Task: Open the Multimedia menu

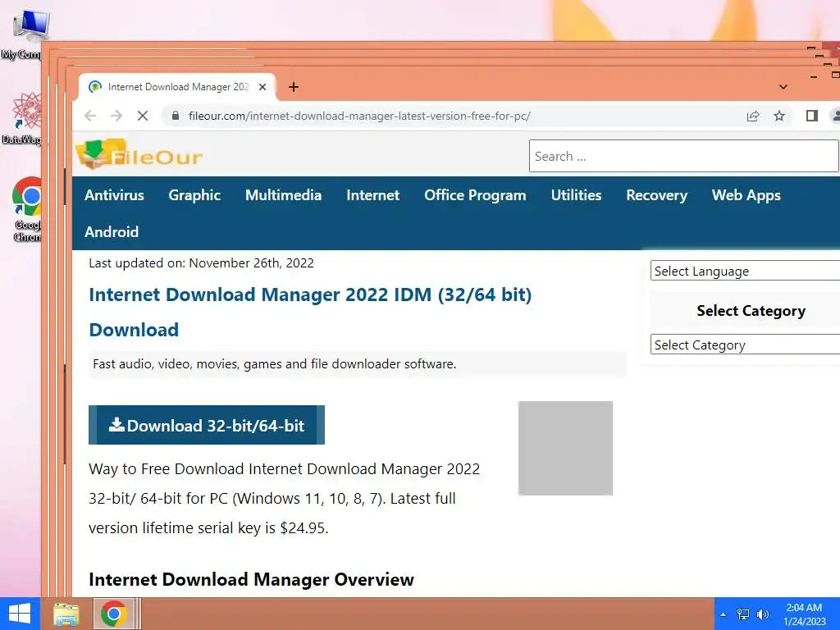Action: pyautogui.click(x=283, y=195)
